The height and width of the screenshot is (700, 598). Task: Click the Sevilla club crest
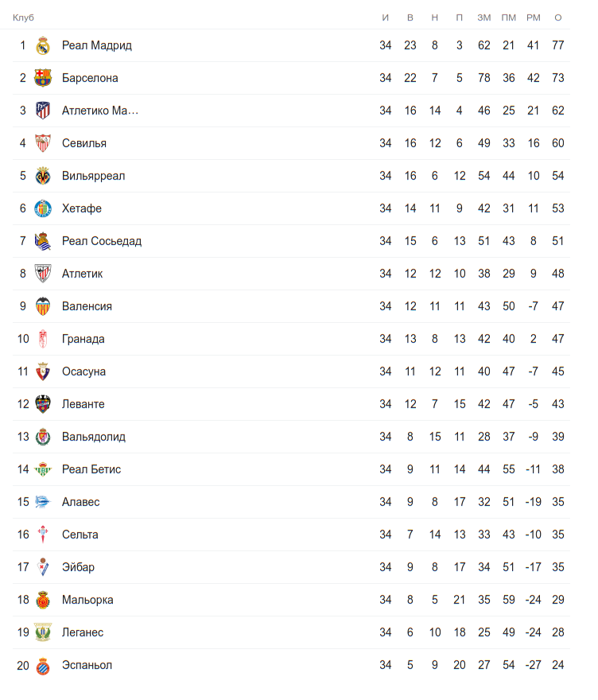pyautogui.click(x=43, y=143)
